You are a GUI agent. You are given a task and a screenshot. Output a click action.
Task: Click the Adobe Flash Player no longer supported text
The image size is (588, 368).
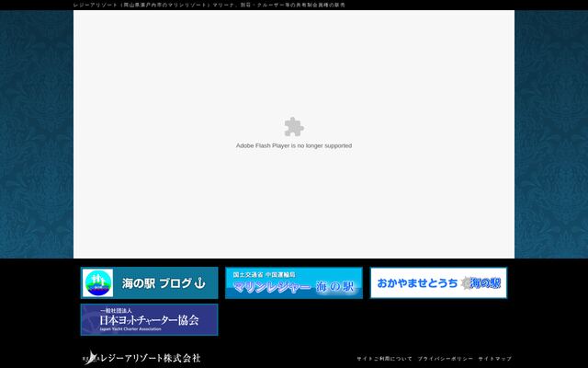point(294,145)
